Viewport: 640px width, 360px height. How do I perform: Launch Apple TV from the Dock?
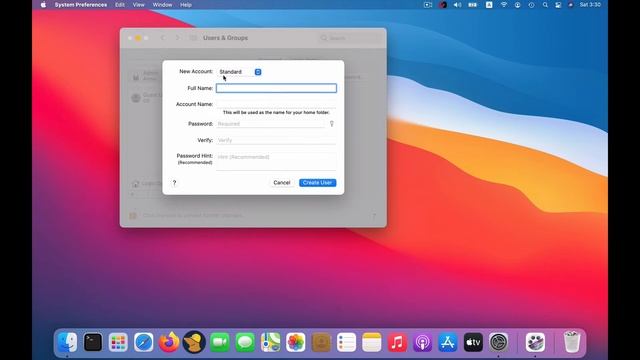point(473,342)
